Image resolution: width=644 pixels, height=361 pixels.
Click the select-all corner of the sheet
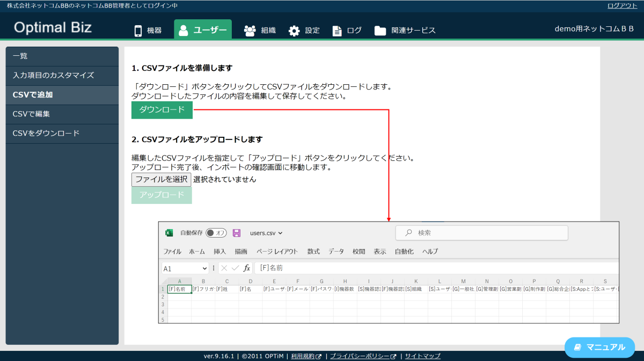point(164,281)
